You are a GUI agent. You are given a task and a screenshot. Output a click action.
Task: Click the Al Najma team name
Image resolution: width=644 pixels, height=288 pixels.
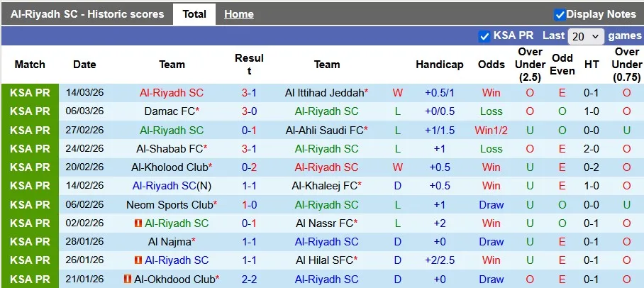point(169,242)
